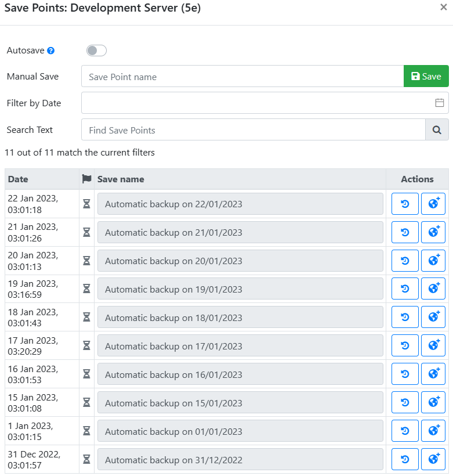Click the Autosave help question mark icon
Screen dimensions: 453x476
pyautogui.click(x=51, y=51)
